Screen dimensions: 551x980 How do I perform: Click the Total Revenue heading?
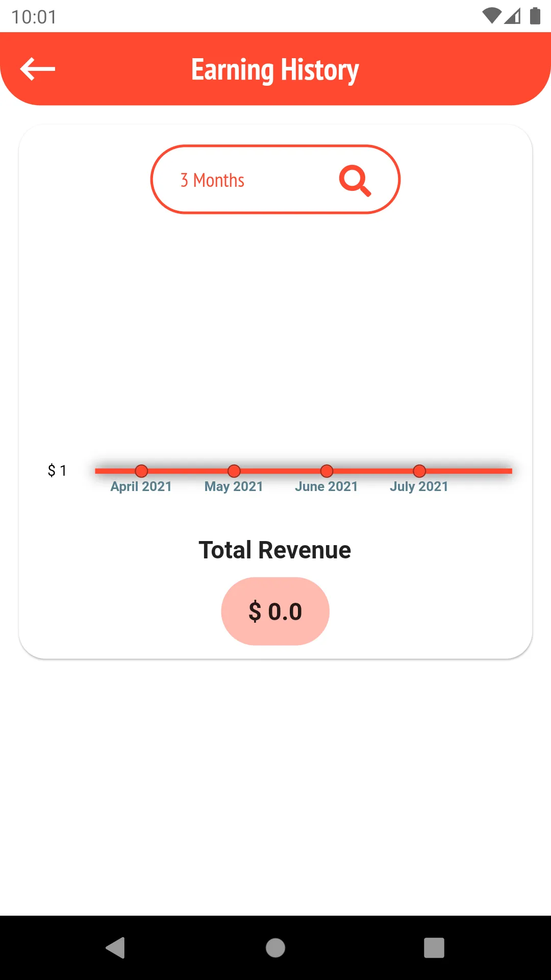point(275,550)
